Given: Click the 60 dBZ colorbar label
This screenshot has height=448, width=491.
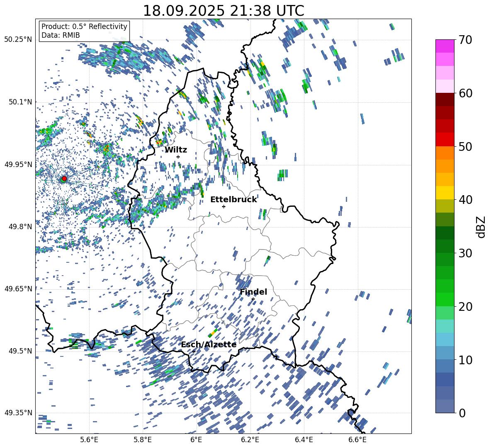Looking at the screenshot, I should (465, 93).
